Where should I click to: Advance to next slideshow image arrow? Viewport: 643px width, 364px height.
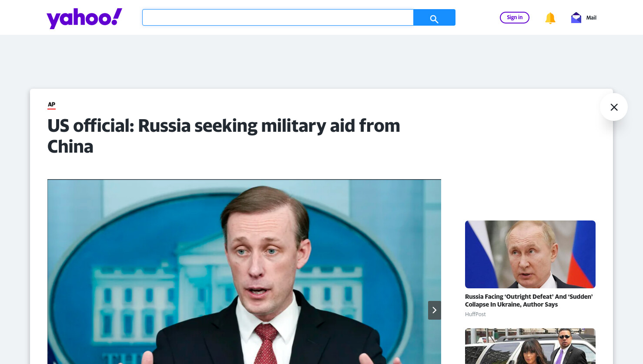tap(434, 310)
